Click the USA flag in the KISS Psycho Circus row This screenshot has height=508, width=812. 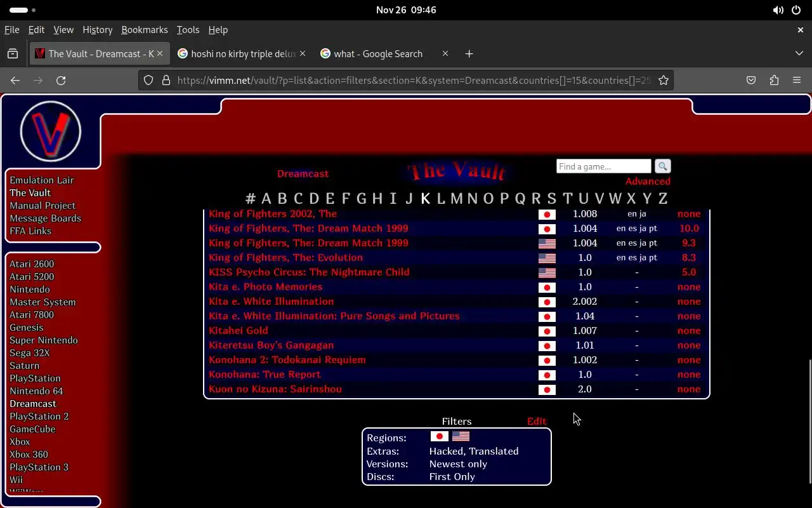click(547, 273)
